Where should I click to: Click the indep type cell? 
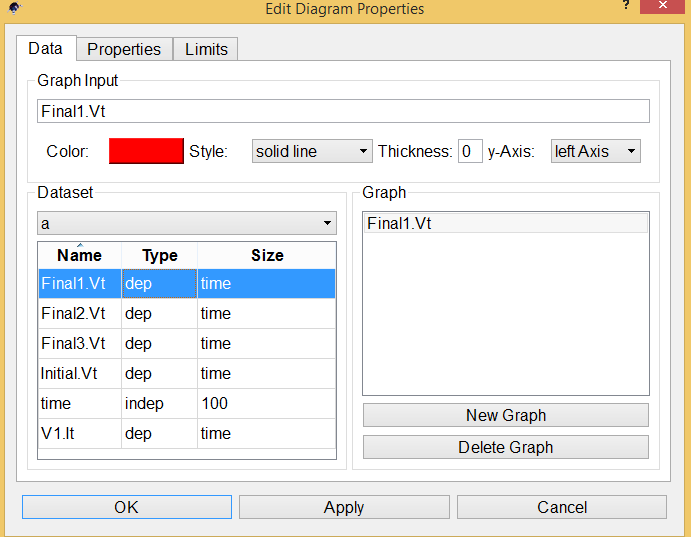click(x=160, y=403)
